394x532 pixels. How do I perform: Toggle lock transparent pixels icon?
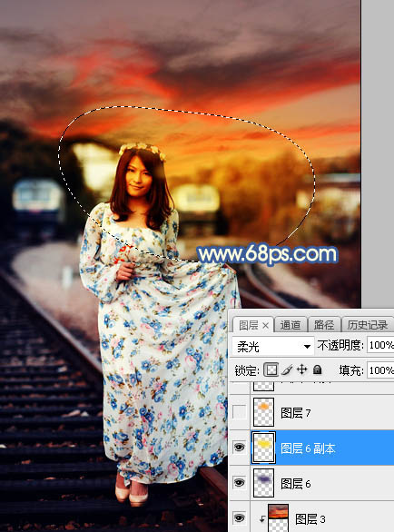271,369
